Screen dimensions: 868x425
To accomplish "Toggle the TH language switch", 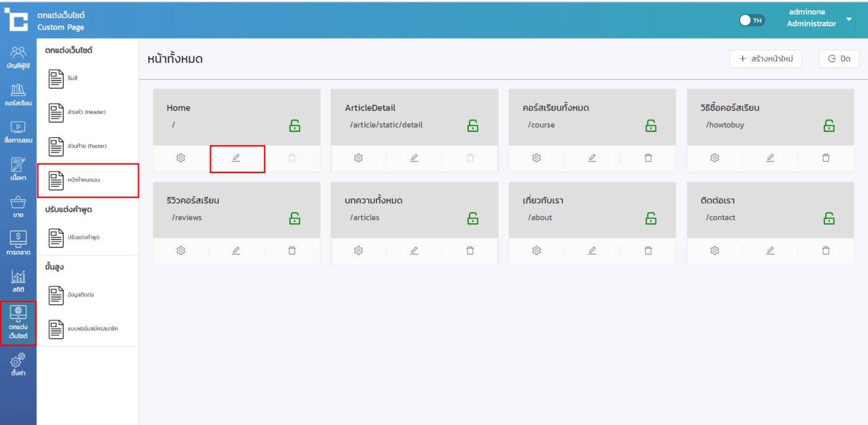I will [x=751, y=20].
